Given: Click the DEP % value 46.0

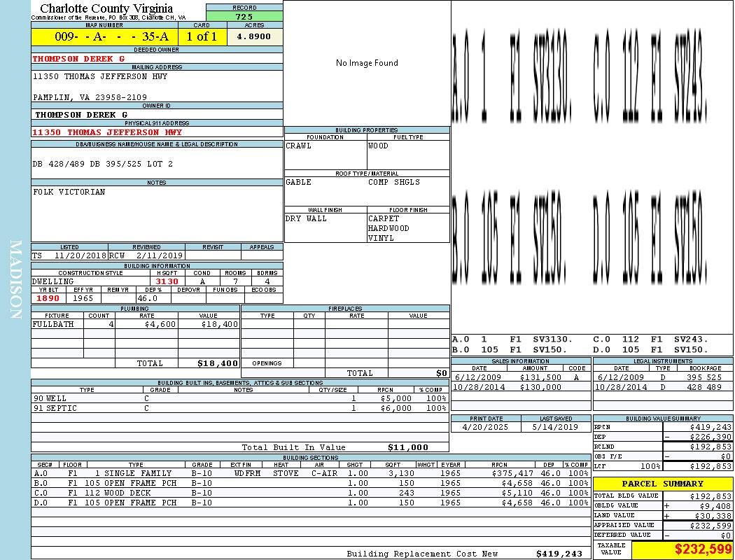Looking at the screenshot, I should [x=147, y=298].
